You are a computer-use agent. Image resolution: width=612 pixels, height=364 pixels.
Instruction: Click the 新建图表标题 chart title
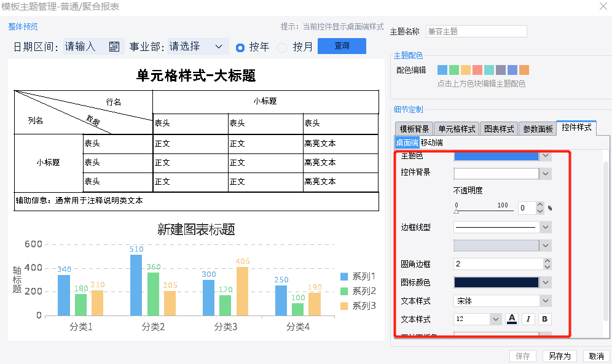[196, 229]
